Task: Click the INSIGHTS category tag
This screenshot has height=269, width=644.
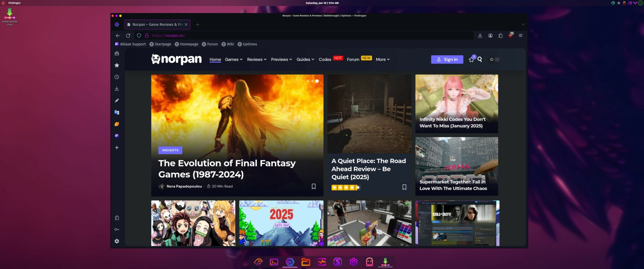Action: tap(170, 150)
